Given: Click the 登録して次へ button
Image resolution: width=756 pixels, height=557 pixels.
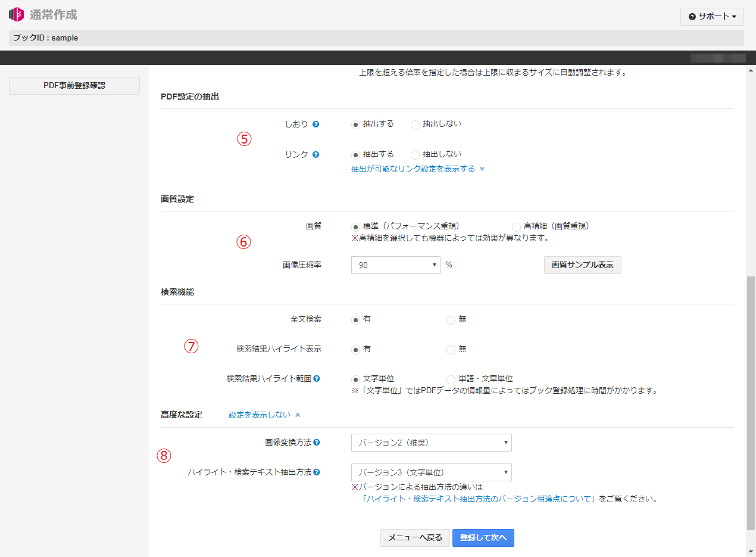Looking at the screenshot, I should pyautogui.click(x=483, y=538).
